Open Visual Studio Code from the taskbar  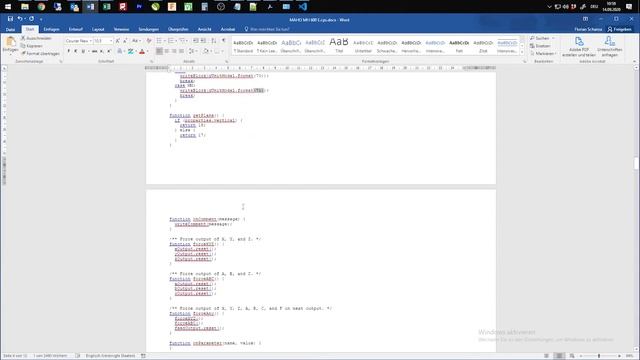[x=302, y=7]
